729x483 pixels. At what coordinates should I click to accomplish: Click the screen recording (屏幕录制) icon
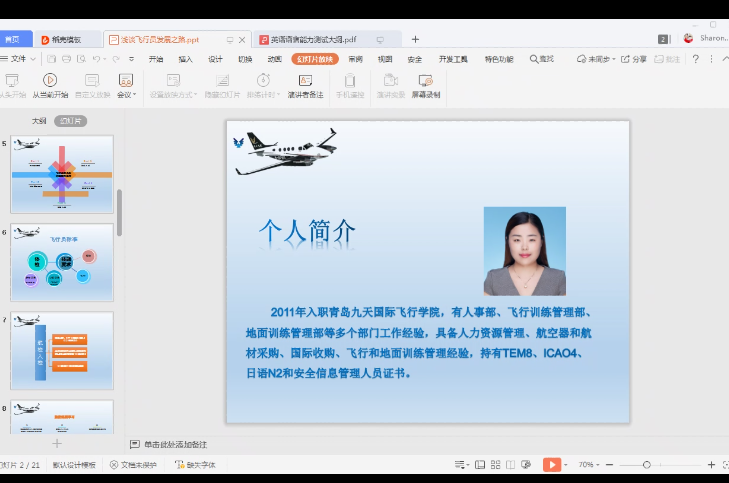pos(425,80)
